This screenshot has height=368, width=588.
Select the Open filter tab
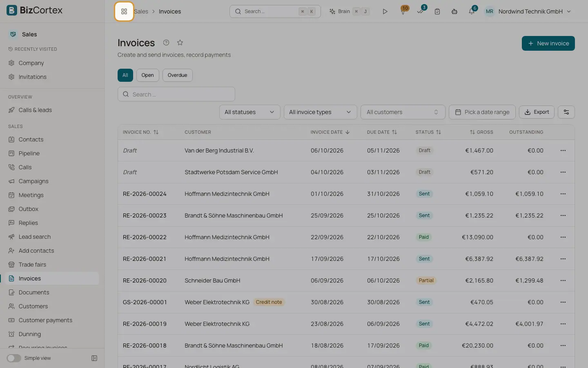(148, 75)
